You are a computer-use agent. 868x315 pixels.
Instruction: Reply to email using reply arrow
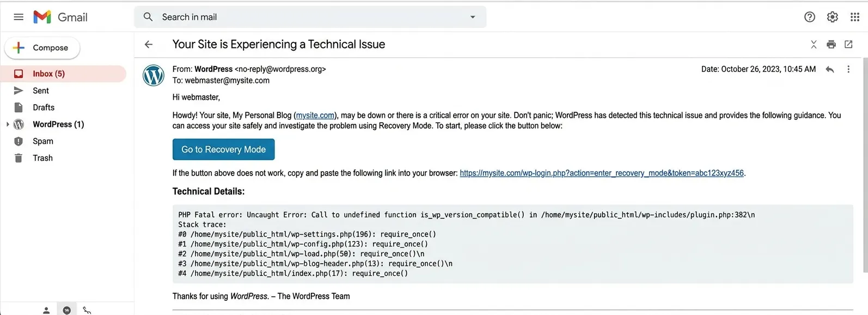point(830,69)
